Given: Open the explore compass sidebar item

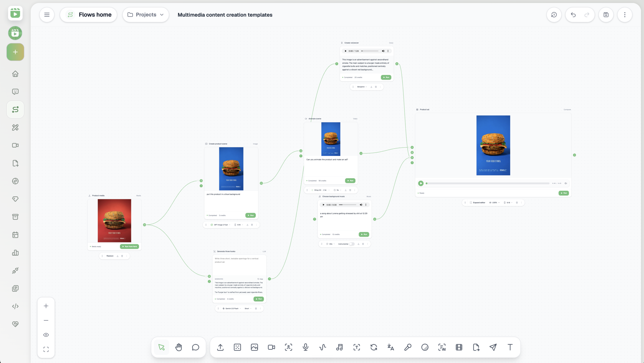Looking at the screenshot, I should [x=15, y=181].
